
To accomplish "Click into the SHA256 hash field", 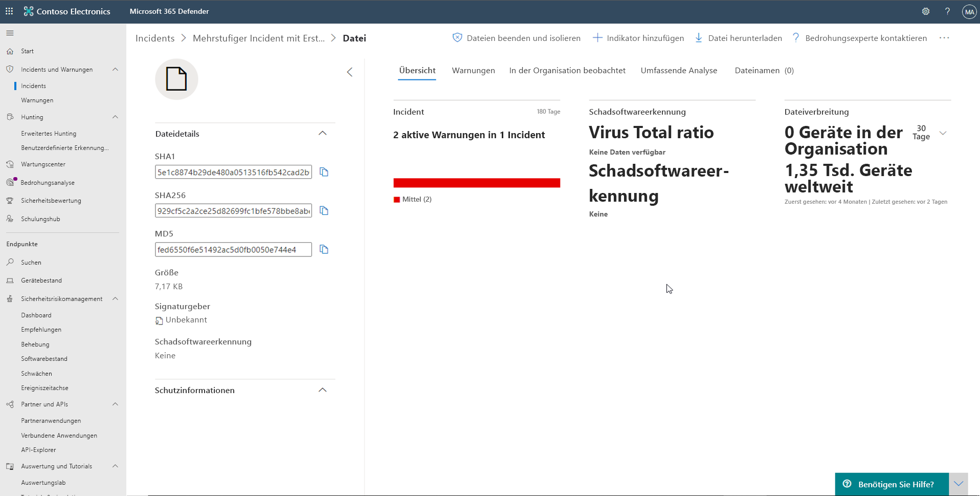I will [x=233, y=211].
